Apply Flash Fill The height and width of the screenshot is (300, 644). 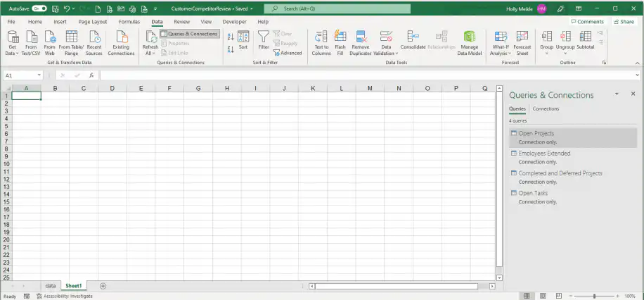coord(340,43)
